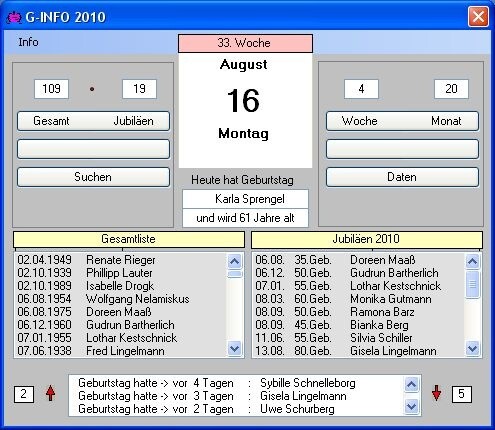This screenshot has height=430, width=495.
Task: Select Gisela Lingelmann vor 3 Tagen entry
Action: point(236,396)
